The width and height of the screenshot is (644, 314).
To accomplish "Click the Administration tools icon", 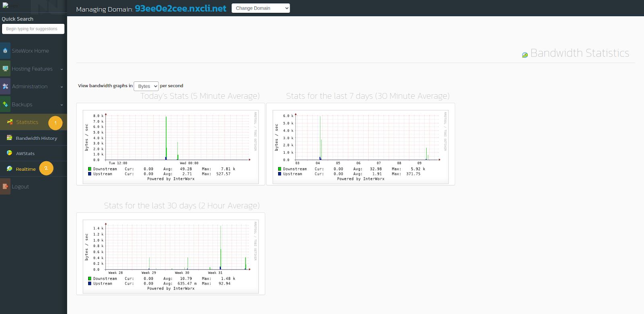I will 5,86.
